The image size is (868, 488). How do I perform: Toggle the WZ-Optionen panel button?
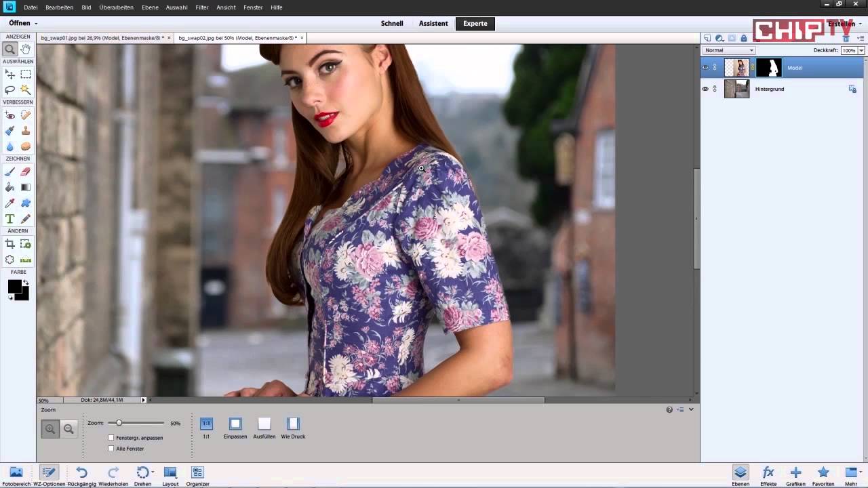click(x=49, y=475)
